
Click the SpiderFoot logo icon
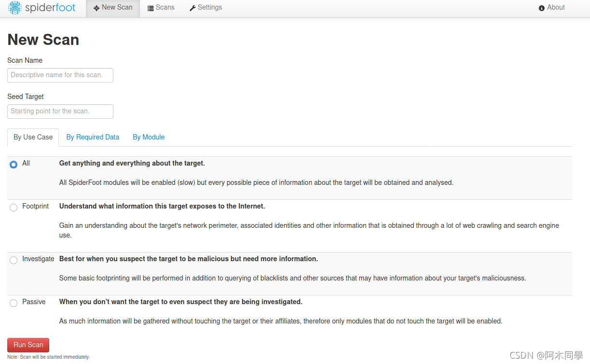15,8
